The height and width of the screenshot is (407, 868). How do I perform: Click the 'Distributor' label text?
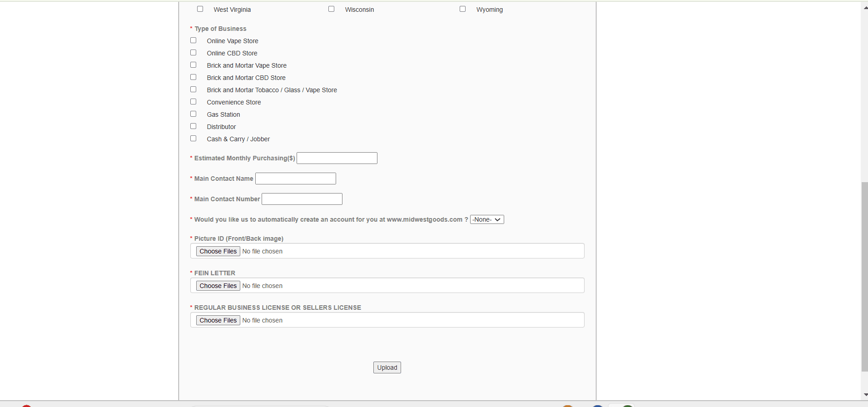click(x=221, y=127)
